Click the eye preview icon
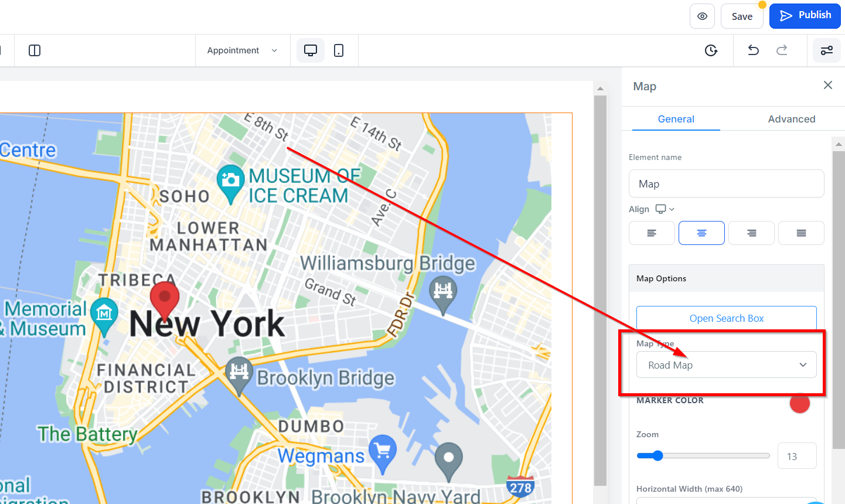845x504 pixels. click(x=702, y=16)
